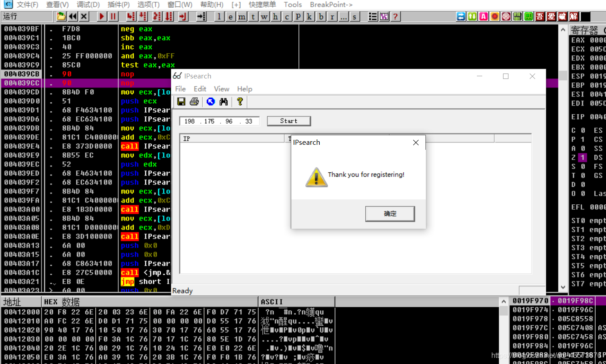Click the step into toolbar icon
The height and width of the screenshot is (364, 606).
pos(131,17)
